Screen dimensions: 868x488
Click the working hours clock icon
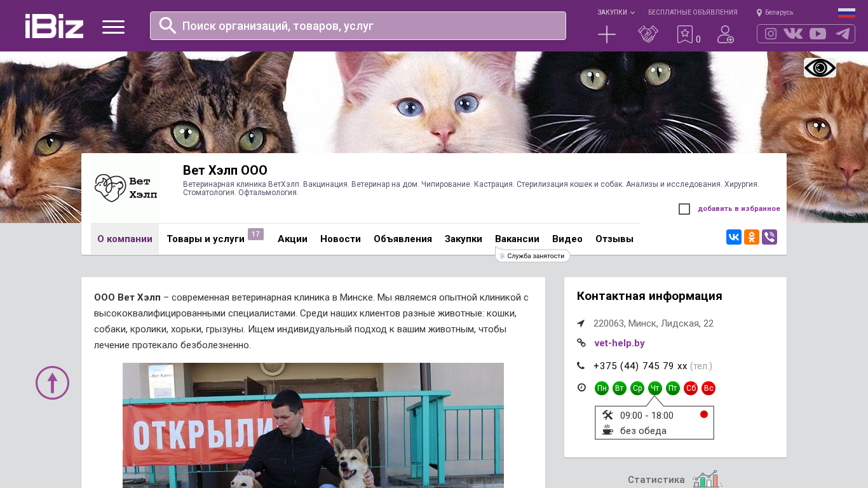[x=581, y=388]
